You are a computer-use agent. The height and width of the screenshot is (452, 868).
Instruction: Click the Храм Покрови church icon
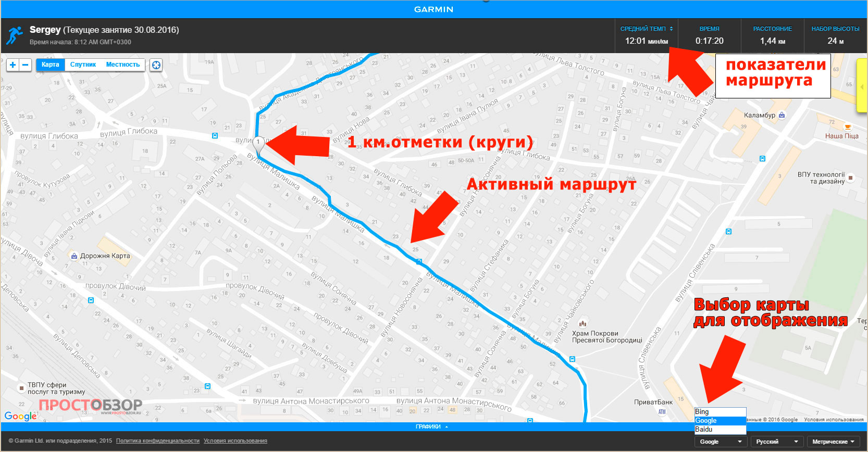tap(583, 324)
